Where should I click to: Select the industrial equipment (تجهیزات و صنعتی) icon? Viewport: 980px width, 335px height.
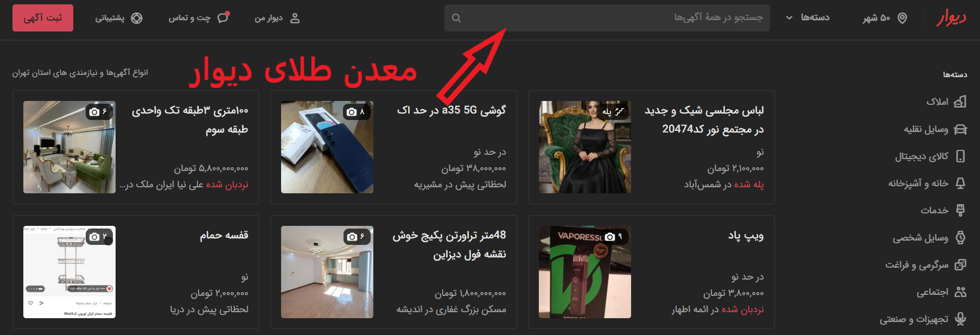[x=960, y=319]
